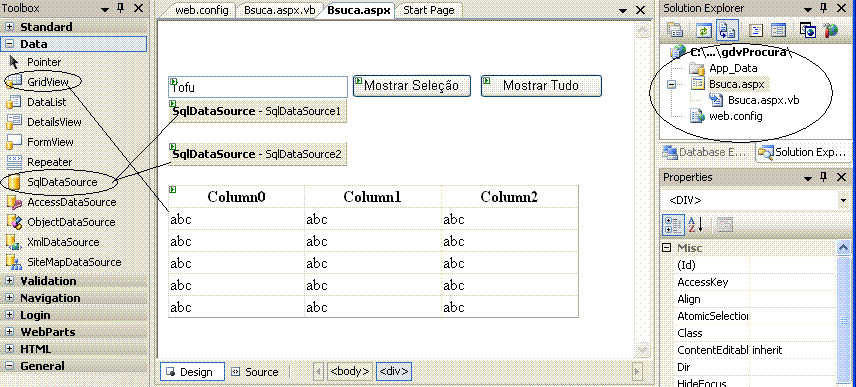Toggle the Categorized view in Properties

(x=672, y=225)
